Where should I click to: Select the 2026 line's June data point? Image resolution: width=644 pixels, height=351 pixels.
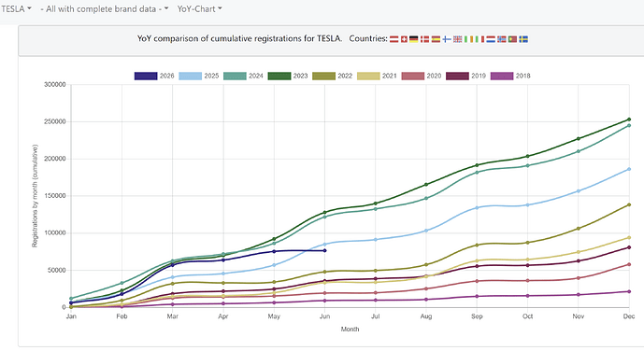point(324,250)
